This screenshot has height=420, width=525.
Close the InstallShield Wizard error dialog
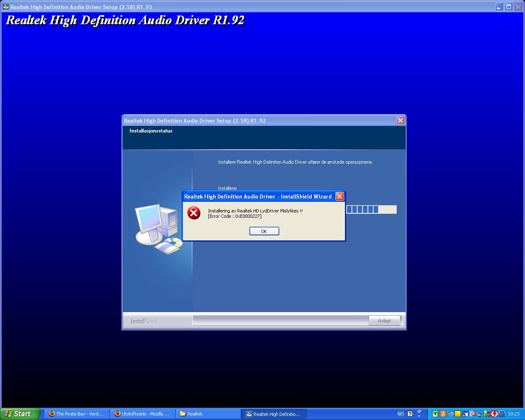coord(340,196)
